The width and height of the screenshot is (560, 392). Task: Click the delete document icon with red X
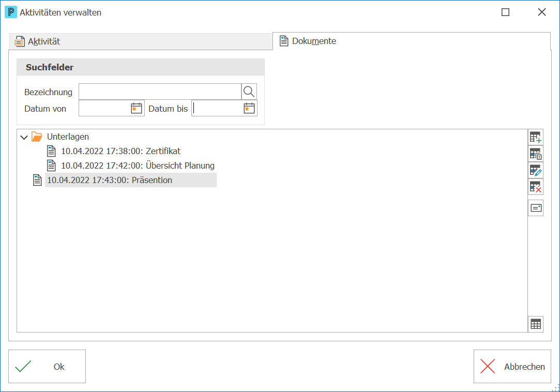[535, 187]
